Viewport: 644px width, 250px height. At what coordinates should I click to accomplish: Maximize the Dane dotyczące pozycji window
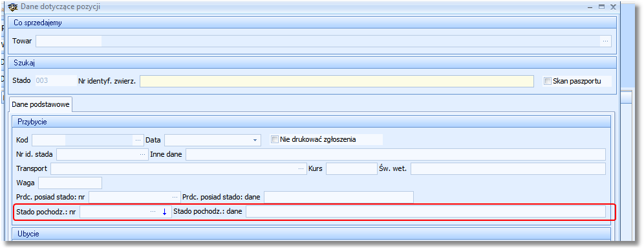(602, 6)
